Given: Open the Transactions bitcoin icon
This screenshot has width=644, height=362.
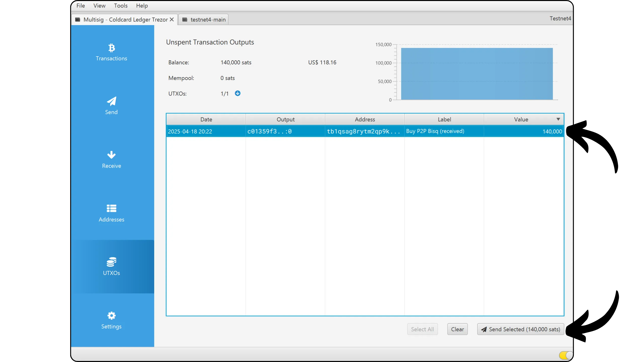Looking at the screenshot, I should 111,48.
